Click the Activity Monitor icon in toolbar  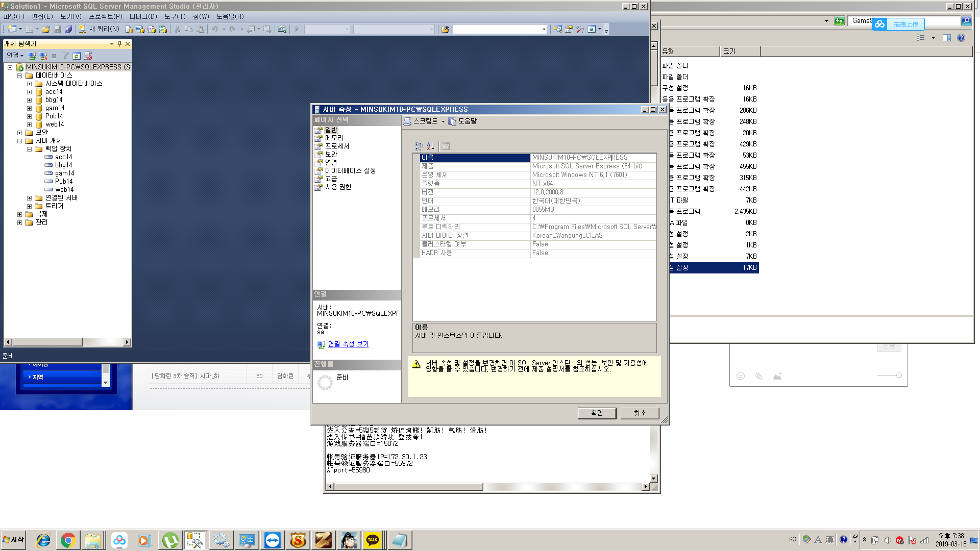[x=282, y=29]
